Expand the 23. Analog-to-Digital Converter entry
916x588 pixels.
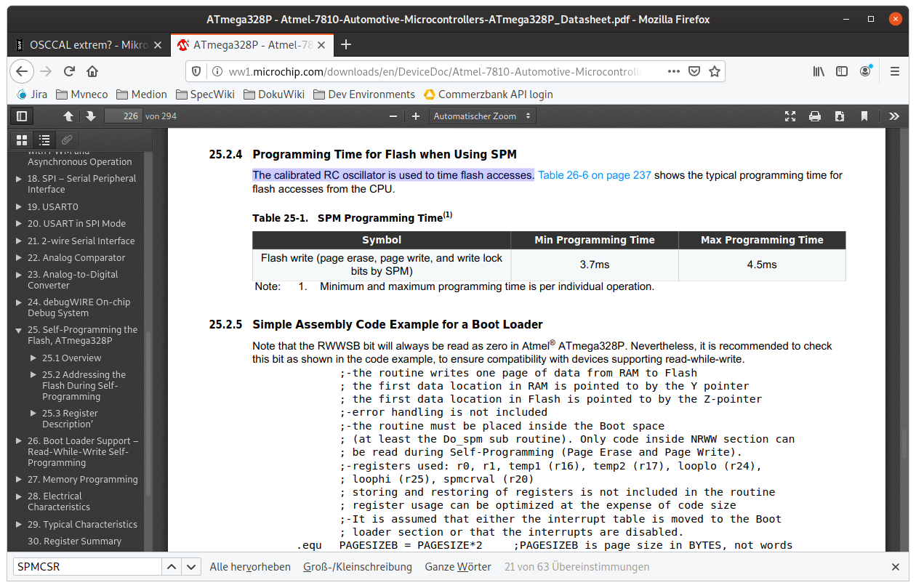19,275
